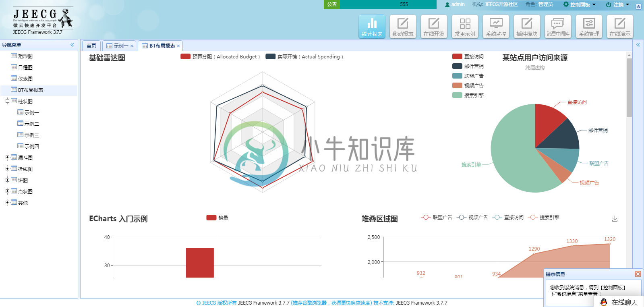
Task: Open the 注销 dropdown
Action: 617,5
